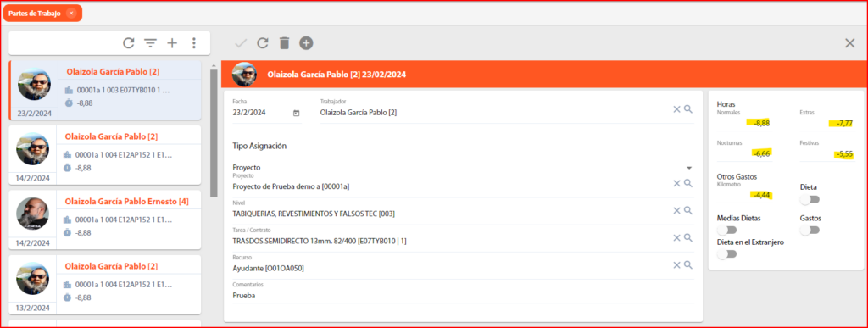Image resolution: width=868 pixels, height=328 pixels.
Task: Toggle the Medias Dietas switch
Action: [726, 230]
